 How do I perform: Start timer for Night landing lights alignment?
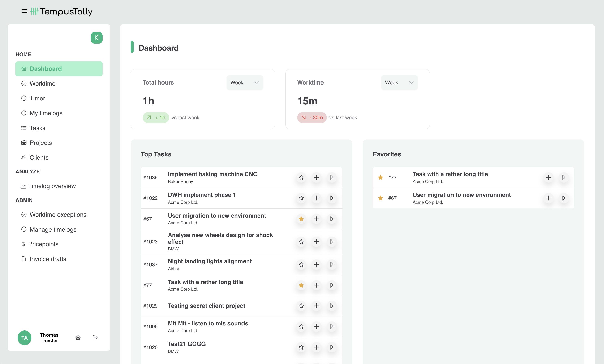[x=332, y=265]
